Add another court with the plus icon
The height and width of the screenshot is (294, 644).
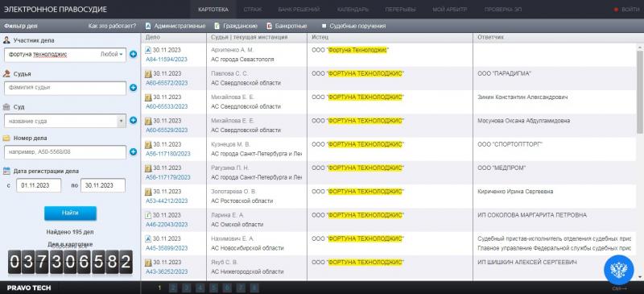[133, 121]
